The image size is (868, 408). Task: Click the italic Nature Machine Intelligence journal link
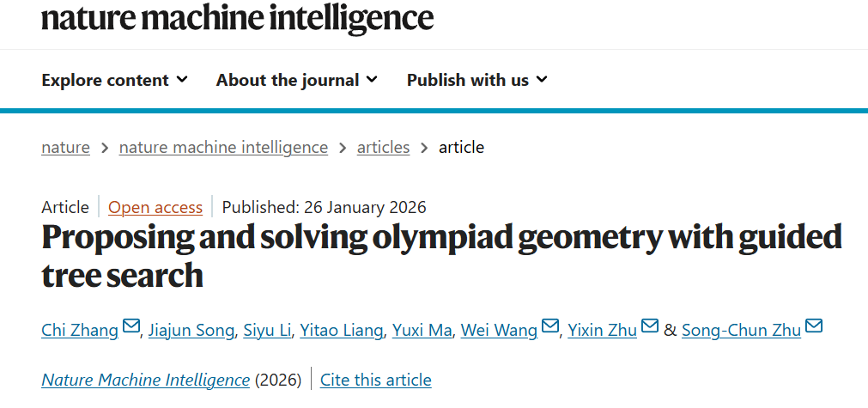click(x=146, y=380)
